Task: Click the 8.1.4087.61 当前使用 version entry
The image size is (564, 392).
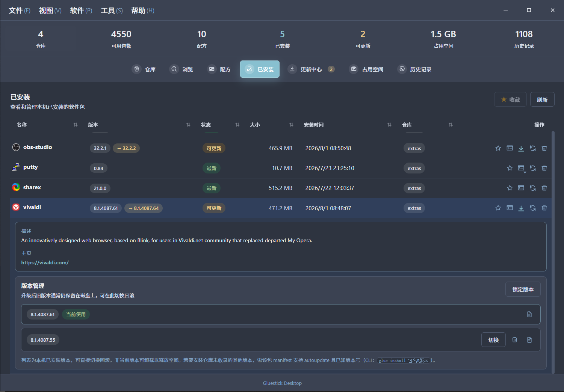Action: pyautogui.click(x=281, y=314)
